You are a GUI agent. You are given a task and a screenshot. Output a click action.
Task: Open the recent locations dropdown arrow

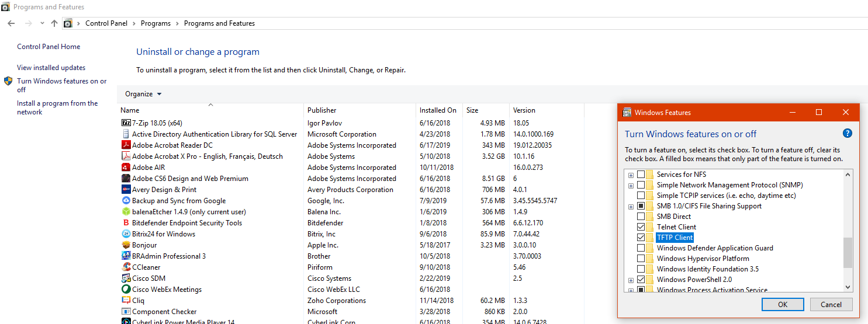click(x=42, y=23)
